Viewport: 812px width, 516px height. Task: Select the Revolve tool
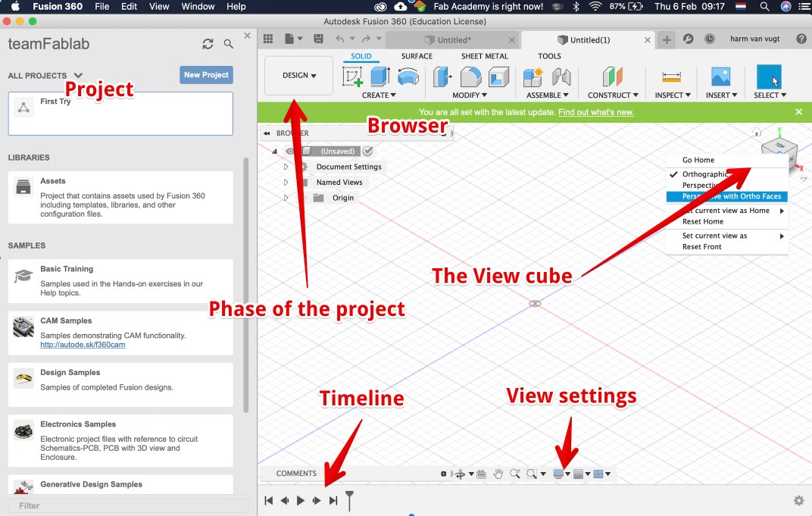[408, 77]
